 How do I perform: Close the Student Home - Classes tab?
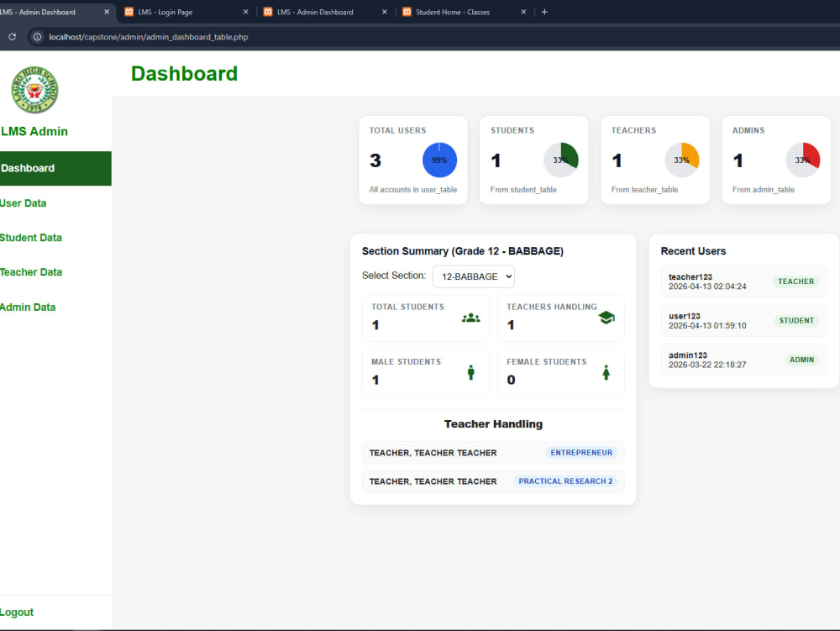click(x=523, y=12)
